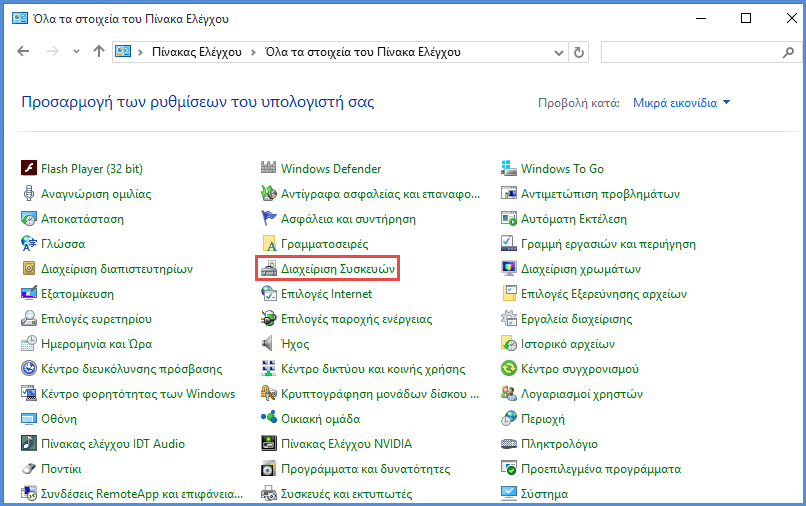Click the Εργαλεία διαχείρισης gear icon
806x506 pixels.
(508, 318)
